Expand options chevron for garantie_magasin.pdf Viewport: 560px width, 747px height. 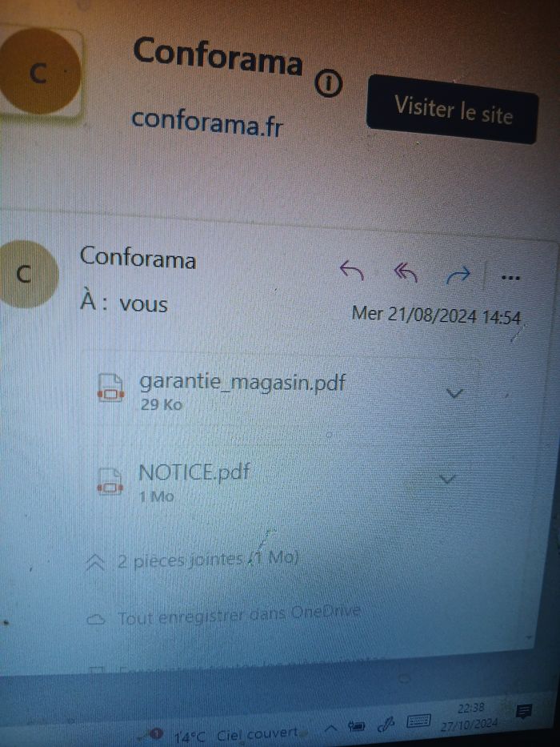coord(454,393)
